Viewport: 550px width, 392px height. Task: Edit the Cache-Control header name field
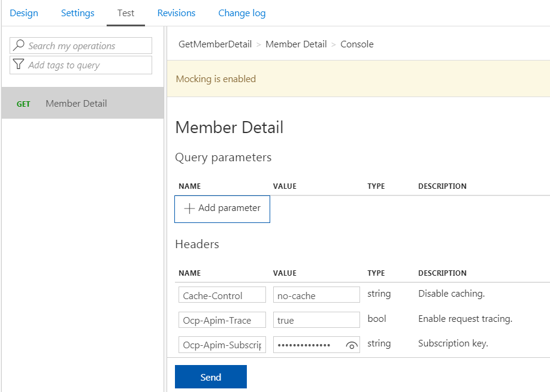[222, 295]
